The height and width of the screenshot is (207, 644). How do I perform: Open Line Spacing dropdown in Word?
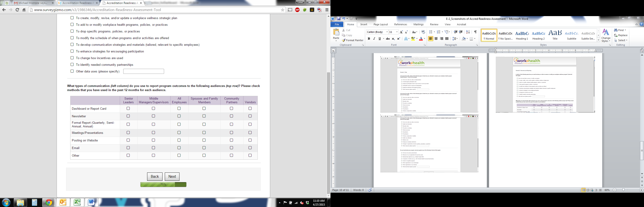pyautogui.click(x=455, y=39)
